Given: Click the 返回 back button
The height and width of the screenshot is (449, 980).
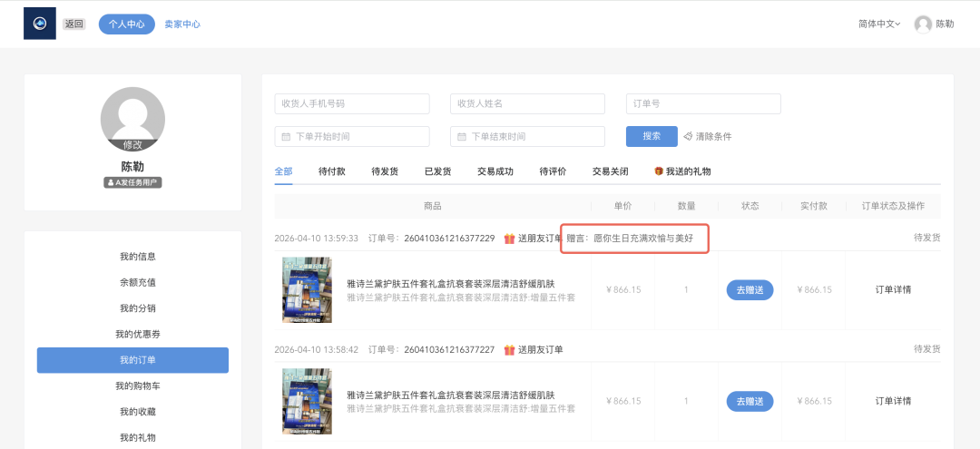Looking at the screenshot, I should (73, 24).
